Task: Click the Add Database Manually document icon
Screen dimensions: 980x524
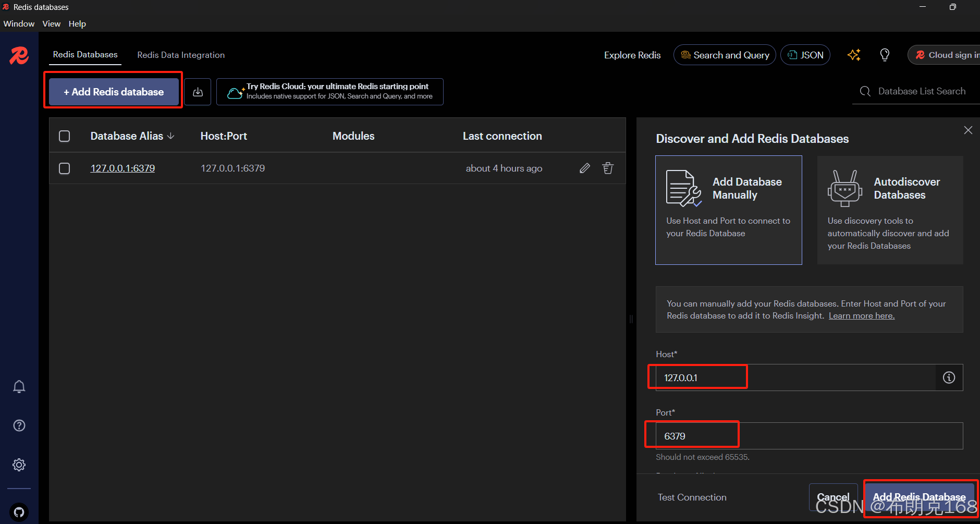Action: [x=683, y=188]
